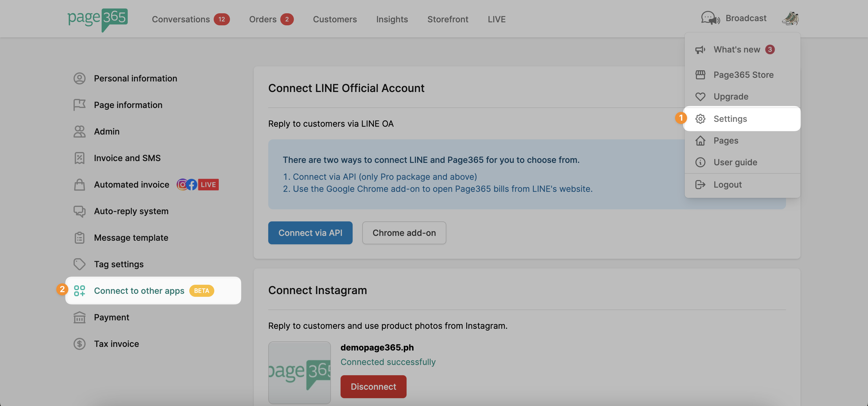The width and height of the screenshot is (868, 406).
Task: Click 'Connect LINE Official Account' heading
Action: click(346, 88)
